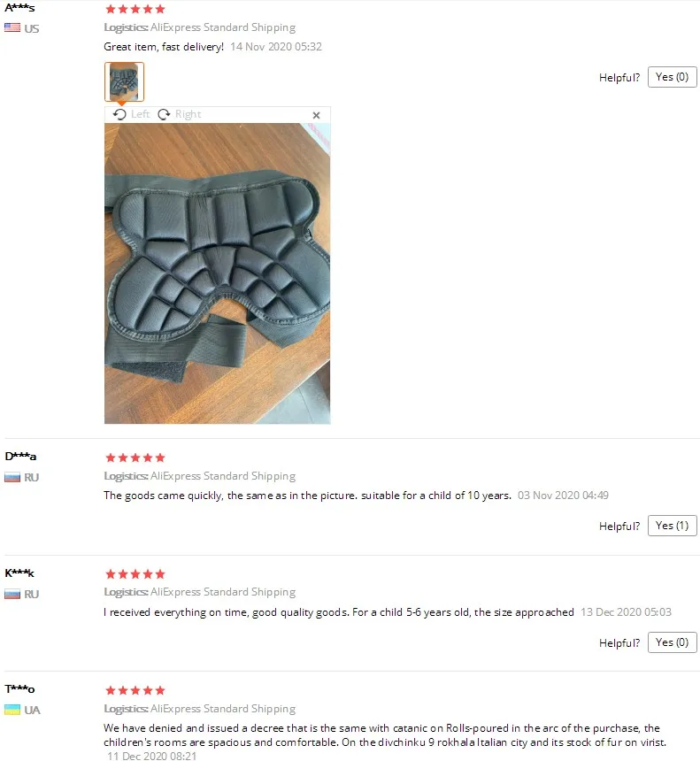
Task: Mark K***k review as helpful
Action: tap(672, 642)
